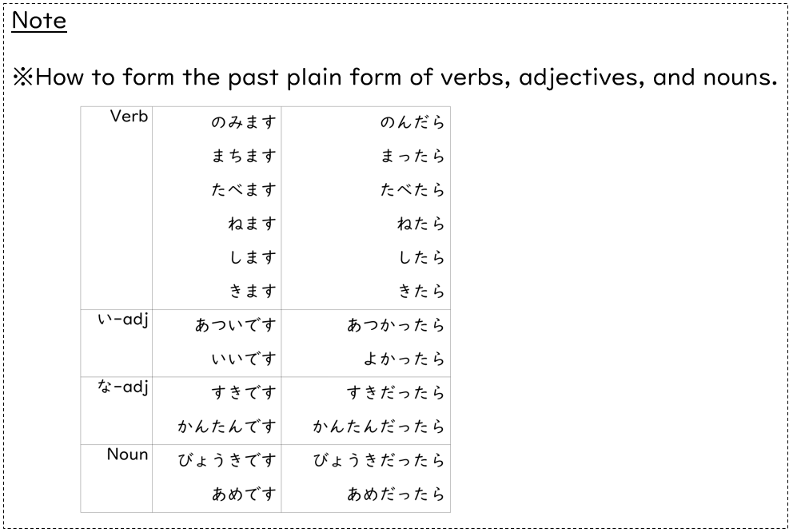Select the まちます entry
The image size is (793, 532).
pyautogui.click(x=244, y=157)
